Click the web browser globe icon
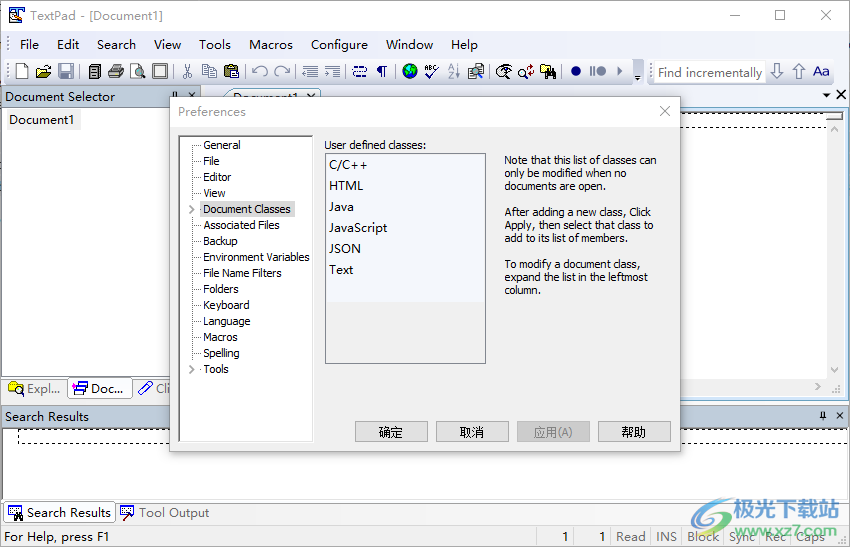Viewport: 850px width, 547px height. pyautogui.click(x=410, y=72)
